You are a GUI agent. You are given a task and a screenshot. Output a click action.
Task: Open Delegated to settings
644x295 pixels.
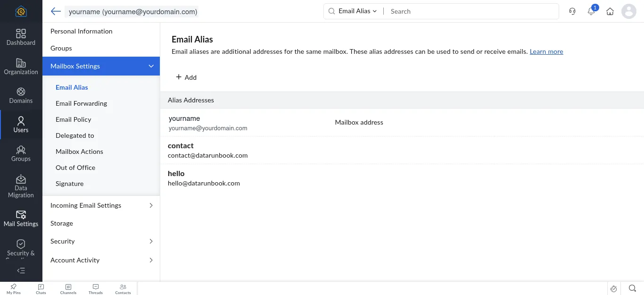(75, 135)
